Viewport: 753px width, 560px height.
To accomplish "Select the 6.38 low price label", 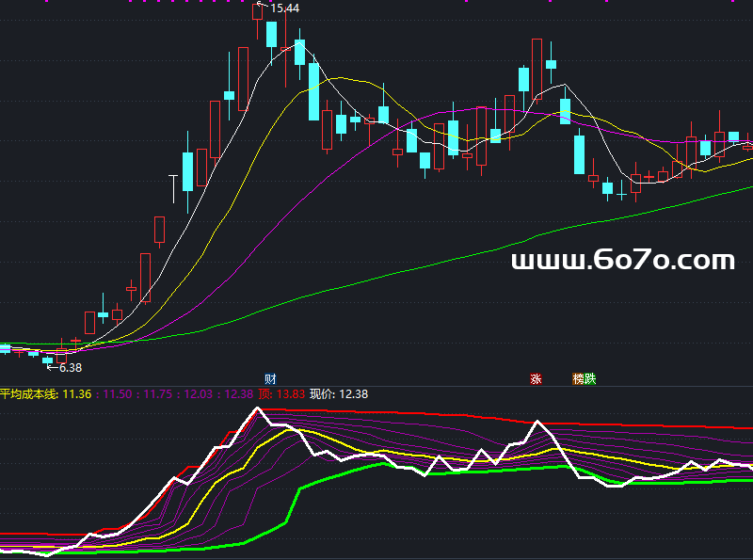I will click(70, 368).
